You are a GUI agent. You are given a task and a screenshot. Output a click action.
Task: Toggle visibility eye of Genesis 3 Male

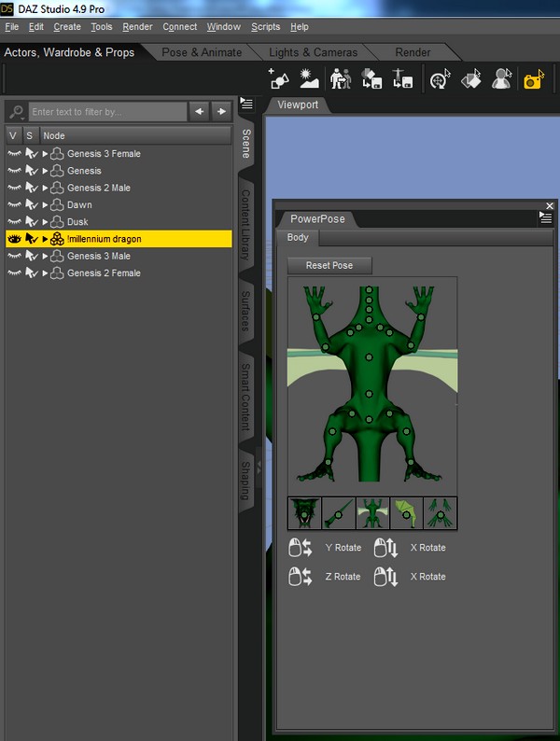14,256
